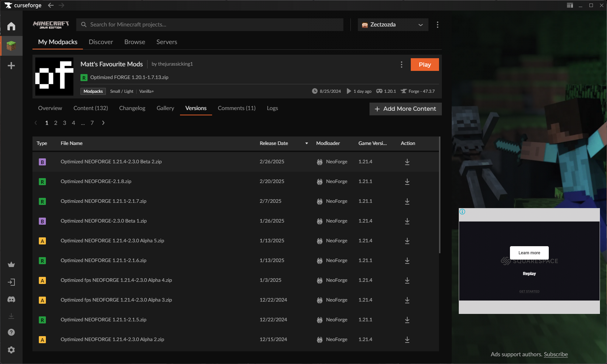Click the plus icon to add game

[x=11, y=66]
